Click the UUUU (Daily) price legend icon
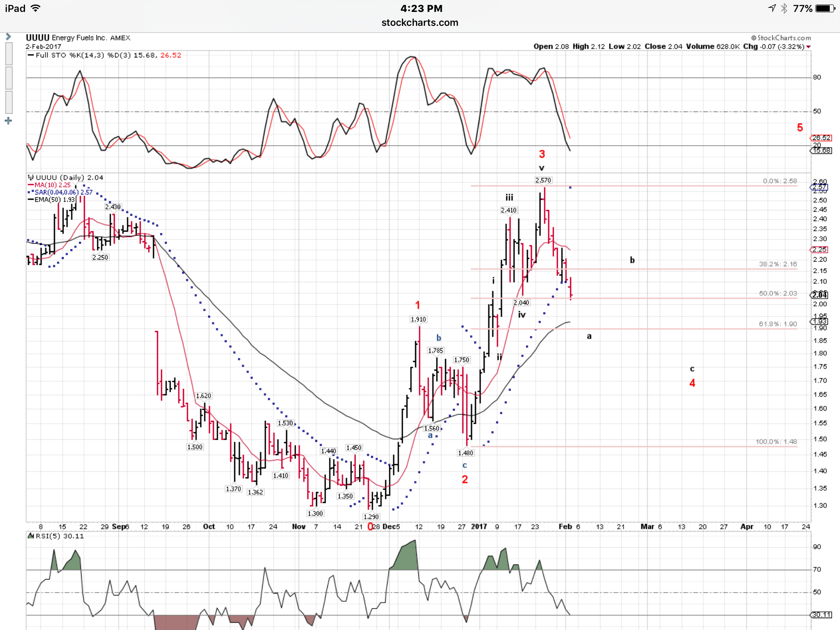The image size is (840, 630). click(31, 178)
